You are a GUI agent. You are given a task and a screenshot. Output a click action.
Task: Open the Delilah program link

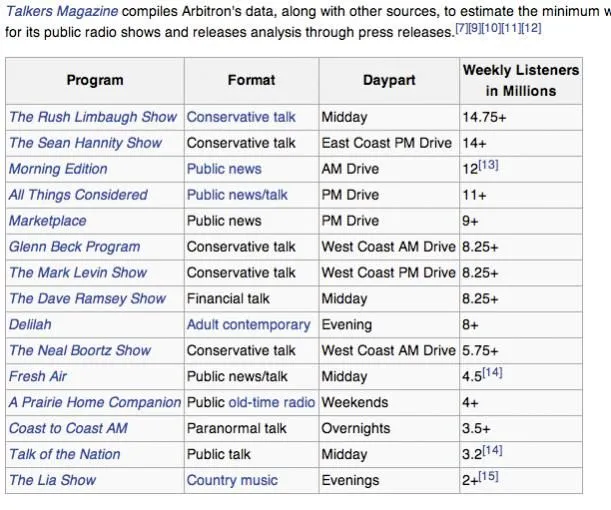(x=30, y=325)
